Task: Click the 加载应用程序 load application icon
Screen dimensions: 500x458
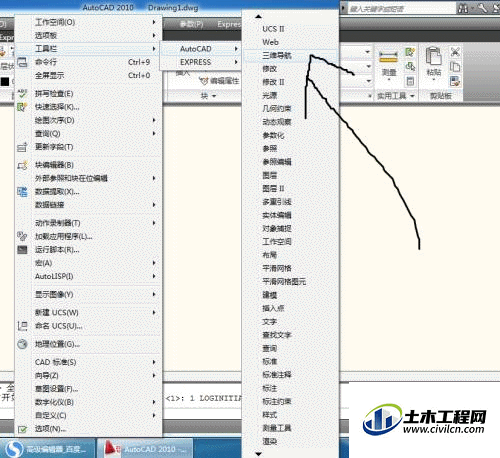Action: pyautogui.click(x=22, y=236)
